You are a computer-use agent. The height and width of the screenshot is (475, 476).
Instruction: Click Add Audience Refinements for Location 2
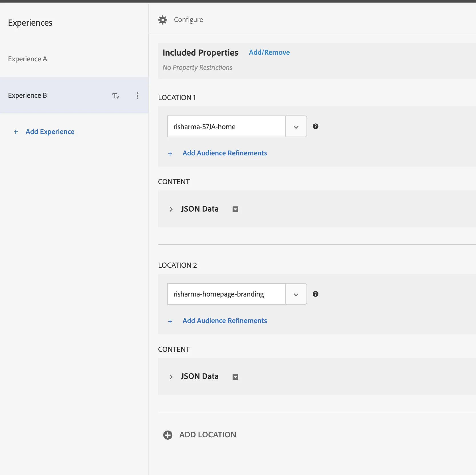click(225, 321)
